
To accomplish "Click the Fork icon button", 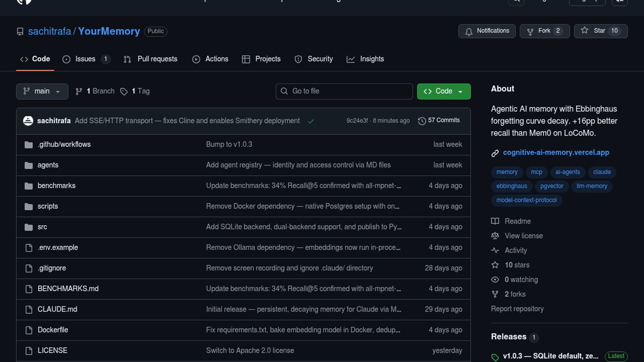I will pos(530,31).
